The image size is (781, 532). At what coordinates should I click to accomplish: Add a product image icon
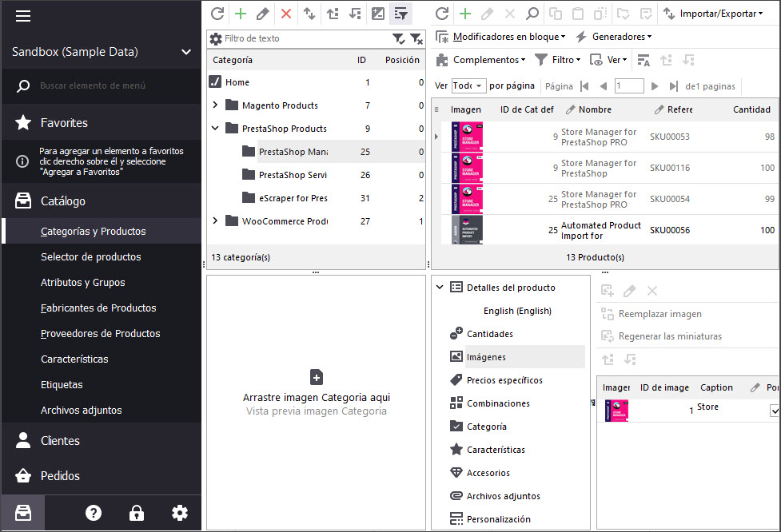608,291
